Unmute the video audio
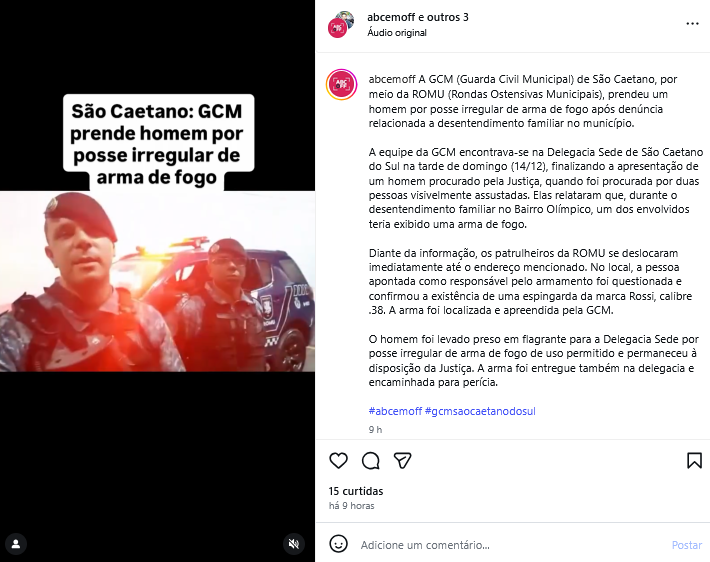 pyautogui.click(x=294, y=544)
